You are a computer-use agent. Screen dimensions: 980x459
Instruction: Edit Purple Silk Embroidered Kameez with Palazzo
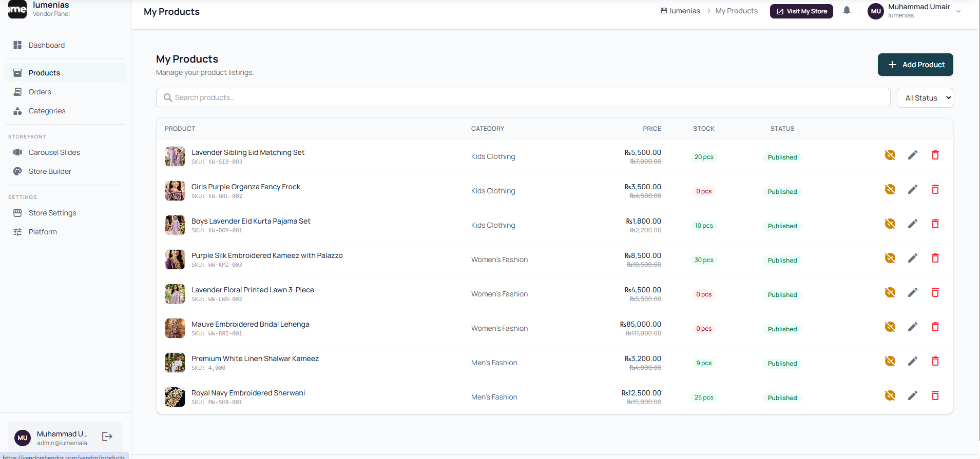[913, 258]
